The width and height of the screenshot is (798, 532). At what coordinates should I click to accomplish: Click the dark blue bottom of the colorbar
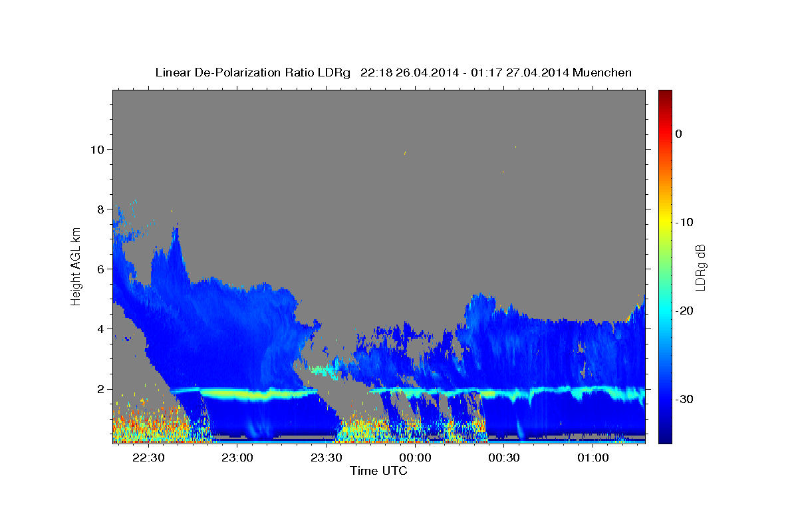coord(665,437)
